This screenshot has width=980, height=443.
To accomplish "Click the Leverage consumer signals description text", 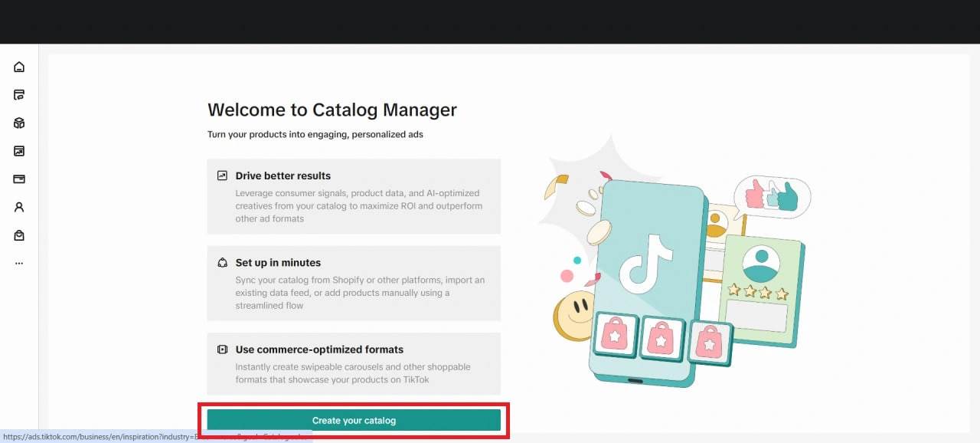I will [x=359, y=206].
